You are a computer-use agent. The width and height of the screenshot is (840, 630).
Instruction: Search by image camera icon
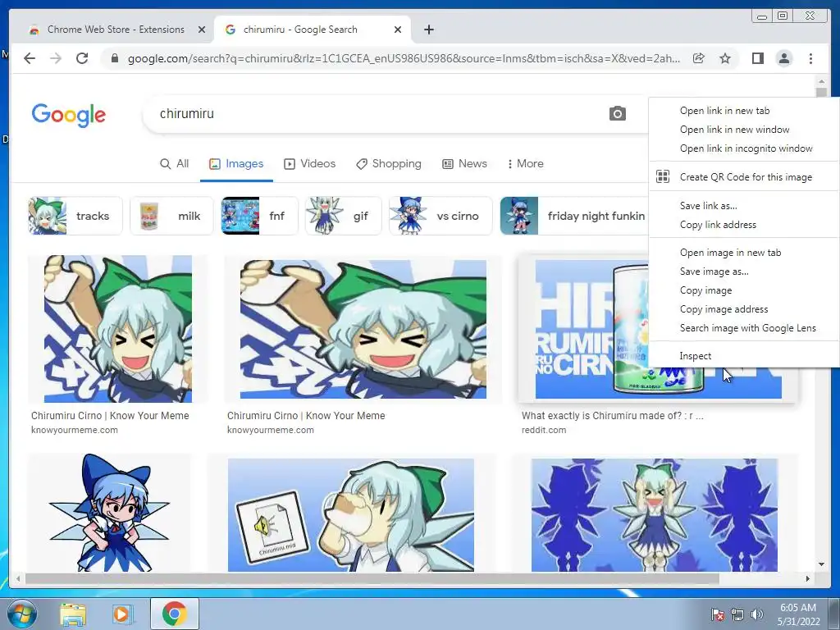click(617, 113)
